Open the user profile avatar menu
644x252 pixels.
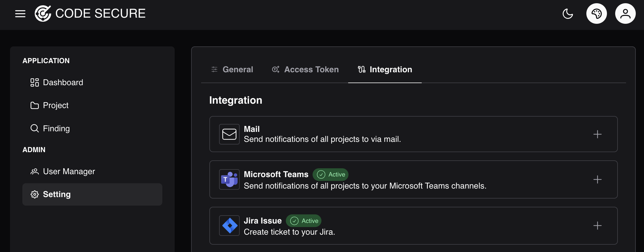625,14
